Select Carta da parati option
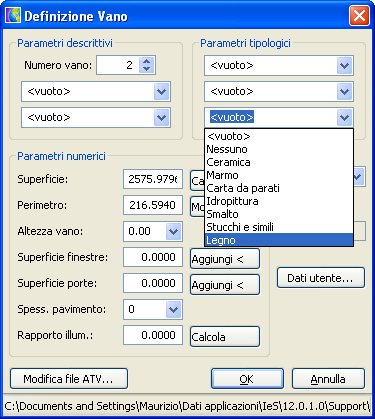 point(279,188)
